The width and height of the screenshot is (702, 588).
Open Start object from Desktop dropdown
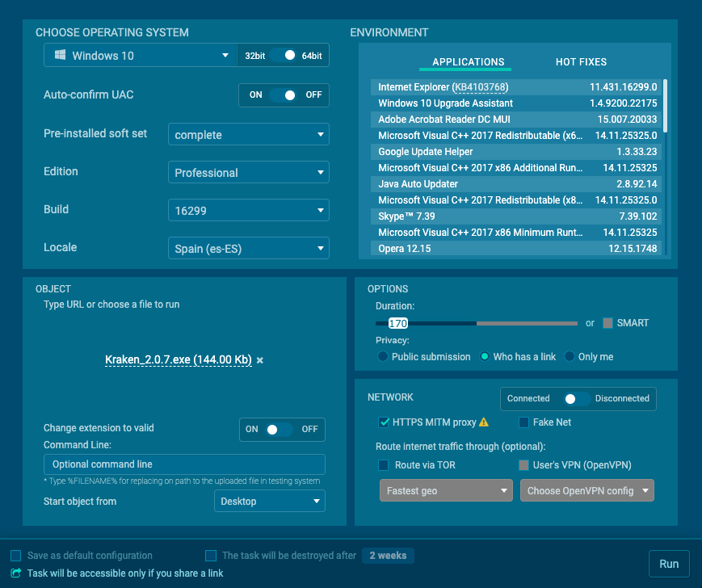(x=270, y=502)
